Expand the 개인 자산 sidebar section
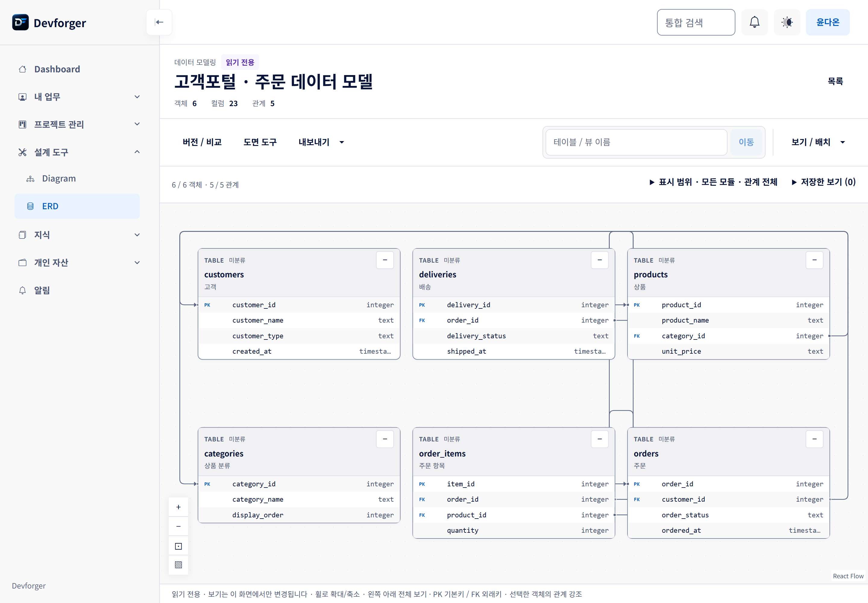868x603 pixels. [77, 263]
